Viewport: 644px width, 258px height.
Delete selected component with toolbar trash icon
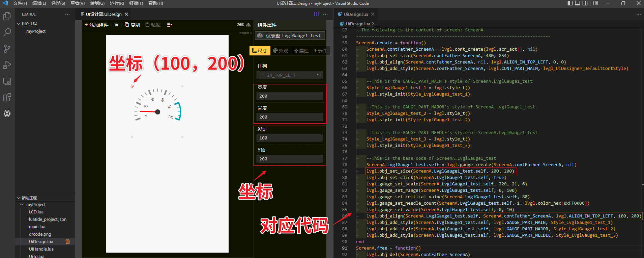click(117, 25)
